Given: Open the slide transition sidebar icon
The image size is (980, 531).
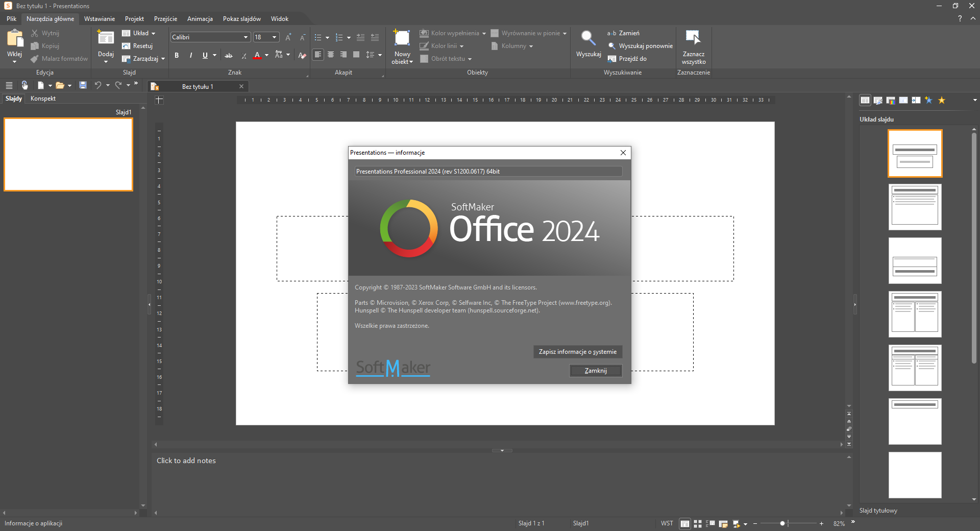Looking at the screenshot, I should tap(916, 100).
